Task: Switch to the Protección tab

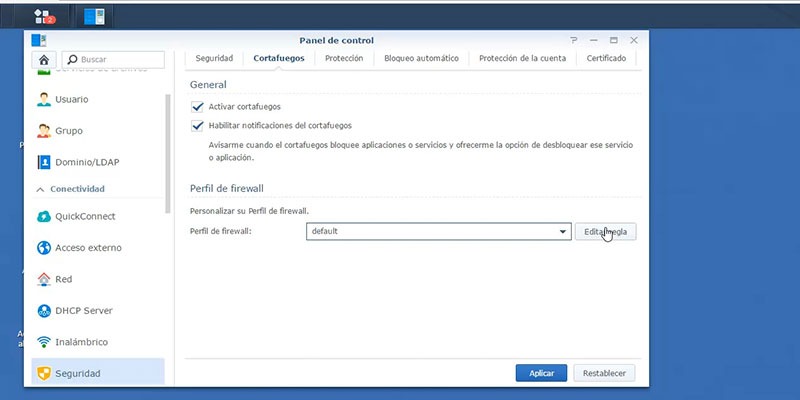Action: click(344, 58)
